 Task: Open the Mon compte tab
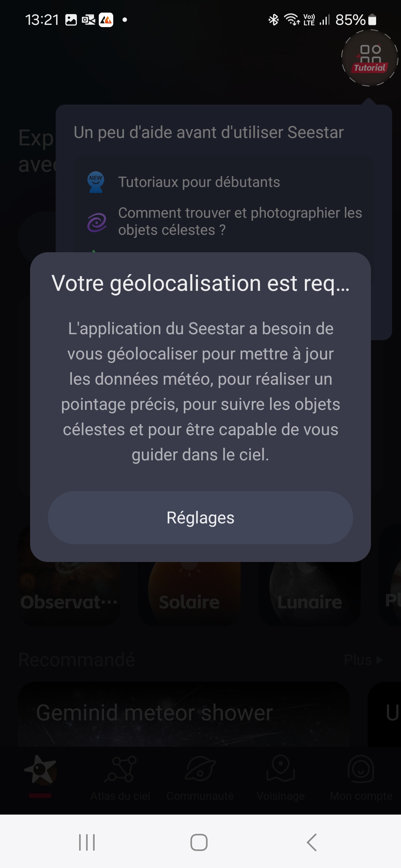(361, 777)
